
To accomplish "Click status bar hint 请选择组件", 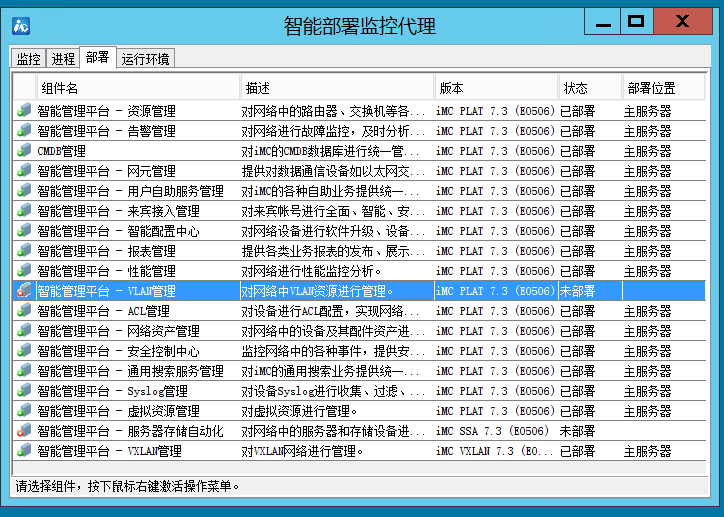I will click(x=127, y=486).
